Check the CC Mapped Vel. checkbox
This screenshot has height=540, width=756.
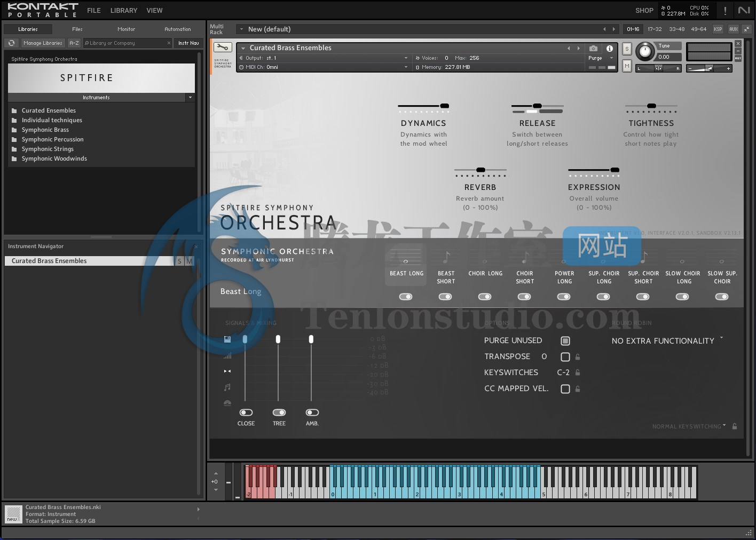(565, 389)
